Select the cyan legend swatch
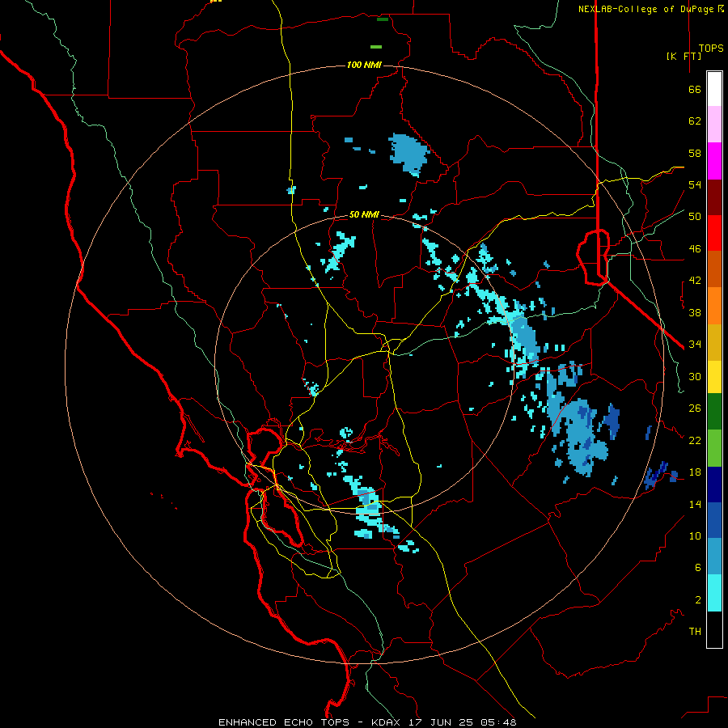This screenshot has width=728, height=728. [x=714, y=593]
